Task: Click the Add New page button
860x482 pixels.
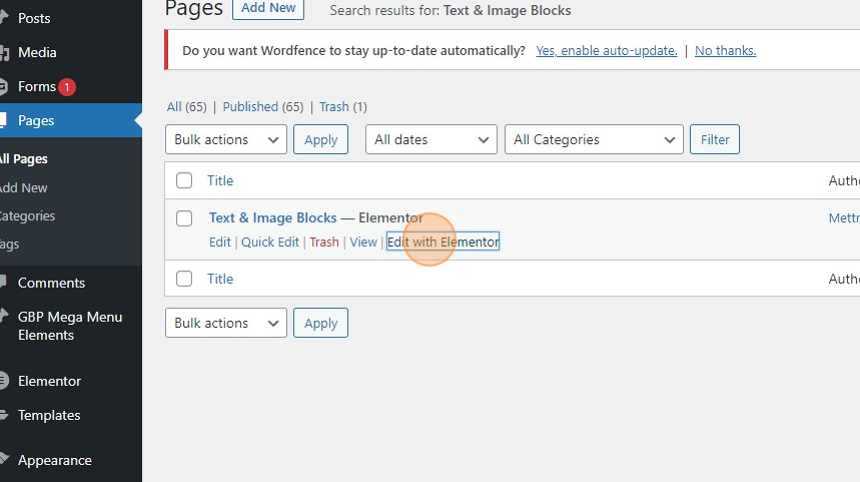Action: click(x=268, y=8)
